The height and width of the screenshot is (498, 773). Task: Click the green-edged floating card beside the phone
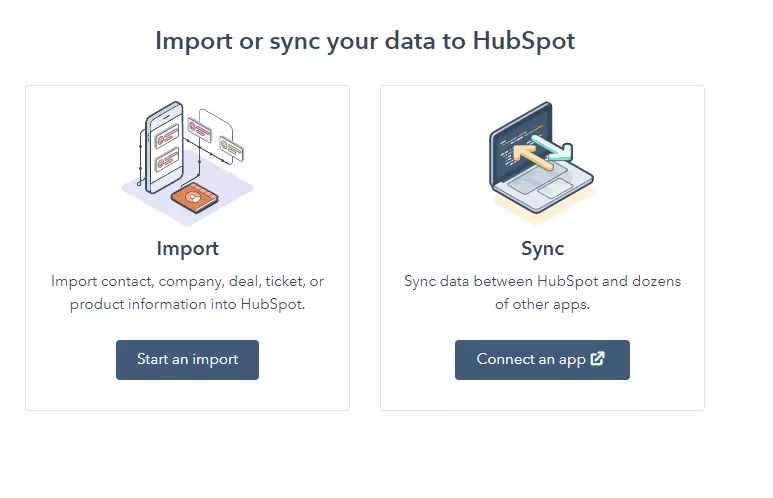231,148
